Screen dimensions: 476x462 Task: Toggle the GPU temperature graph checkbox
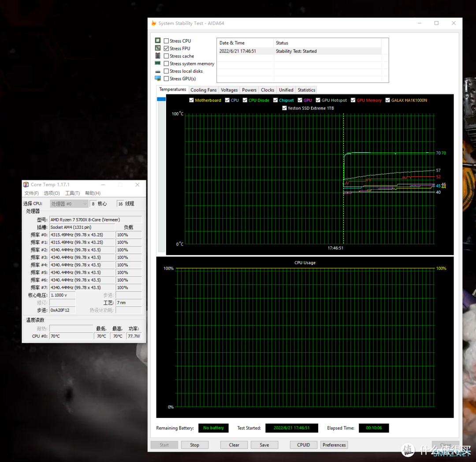(x=300, y=100)
